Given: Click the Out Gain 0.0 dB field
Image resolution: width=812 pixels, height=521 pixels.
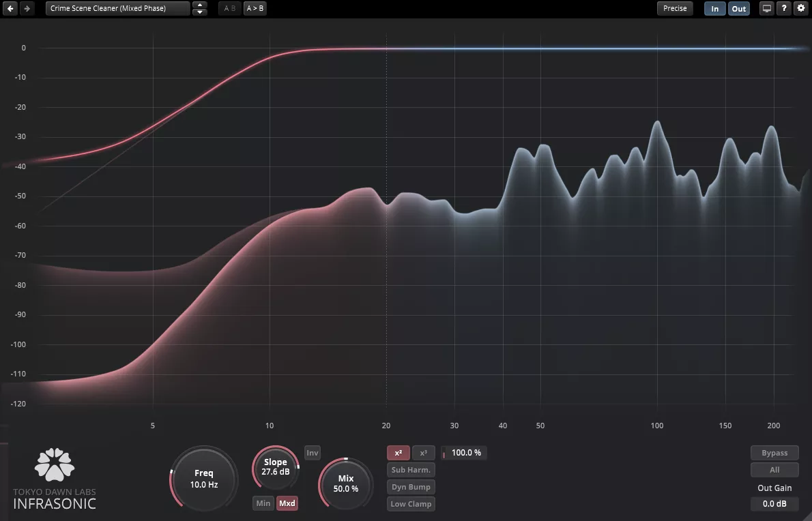Looking at the screenshot, I should (774, 504).
